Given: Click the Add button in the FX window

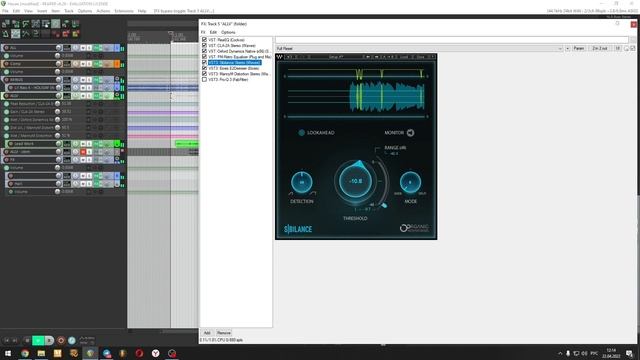Looking at the screenshot, I should (x=207, y=333).
